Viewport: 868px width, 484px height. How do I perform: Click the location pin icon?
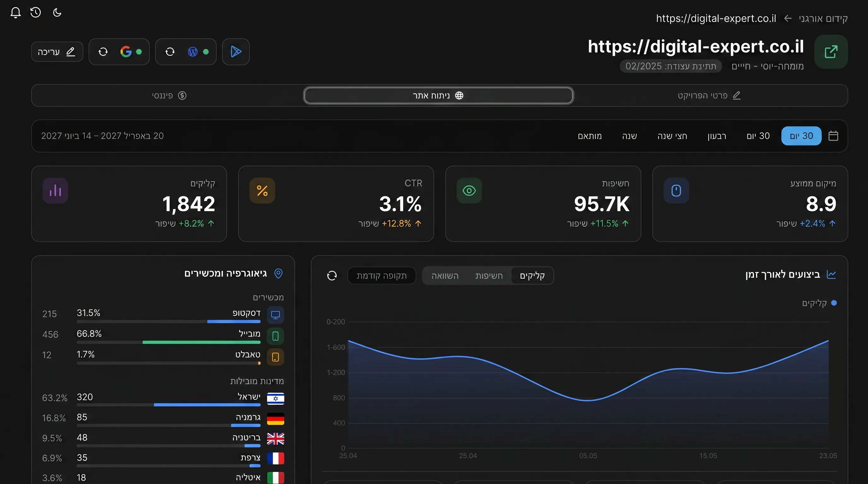click(x=278, y=274)
